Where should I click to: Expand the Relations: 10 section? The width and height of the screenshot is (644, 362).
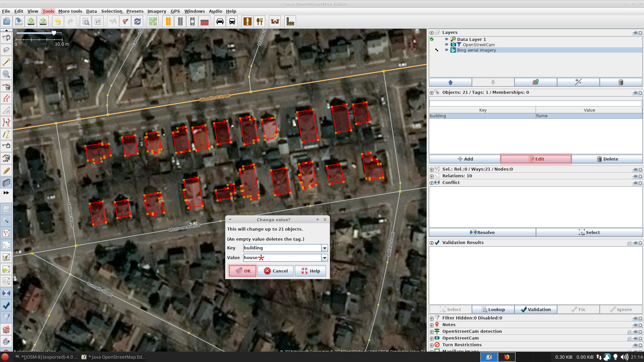click(431, 176)
